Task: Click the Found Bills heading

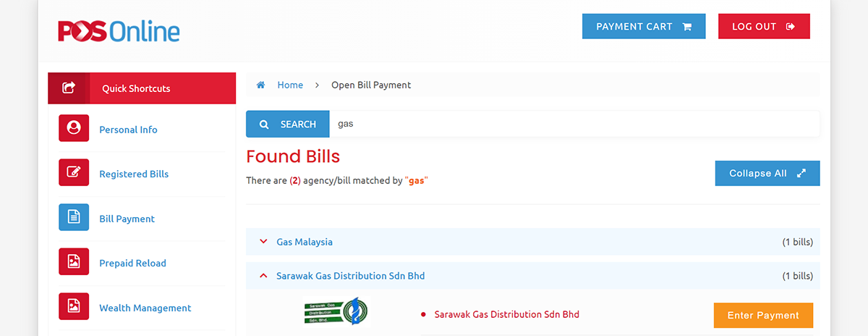Action: pyautogui.click(x=293, y=156)
